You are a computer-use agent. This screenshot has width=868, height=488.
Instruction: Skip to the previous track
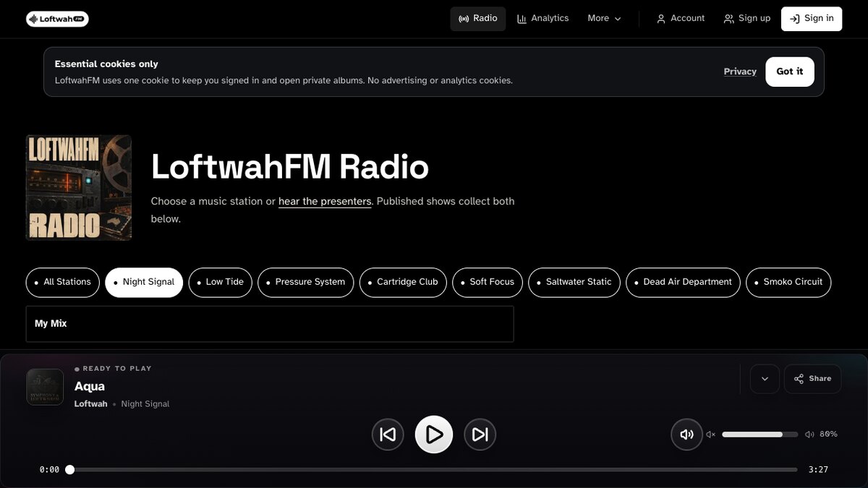[x=388, y=435]
